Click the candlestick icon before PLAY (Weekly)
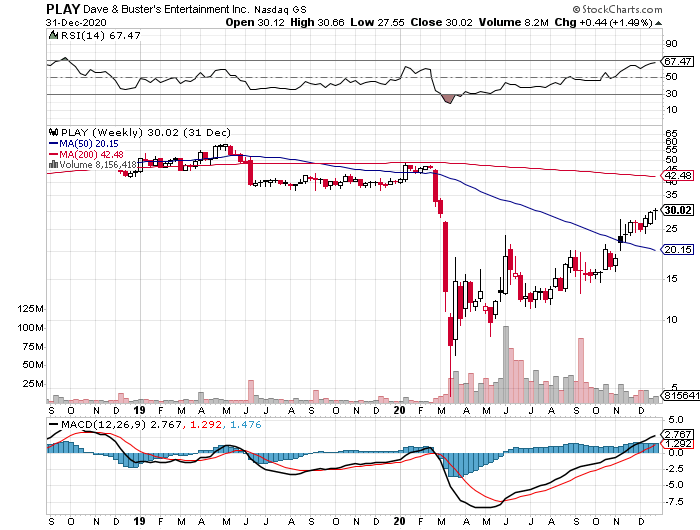This screenshot has width=700, height=530. coord(54,132)
